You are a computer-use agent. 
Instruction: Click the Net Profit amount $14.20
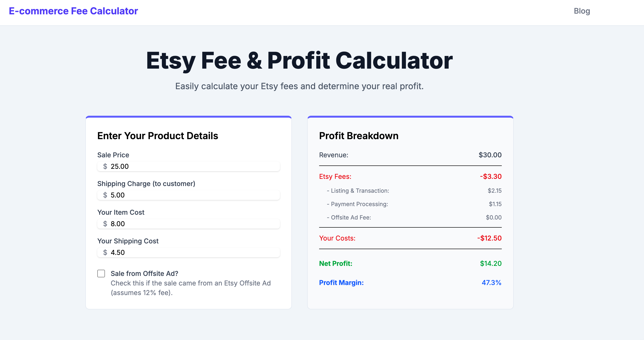(x=490, y=263)
